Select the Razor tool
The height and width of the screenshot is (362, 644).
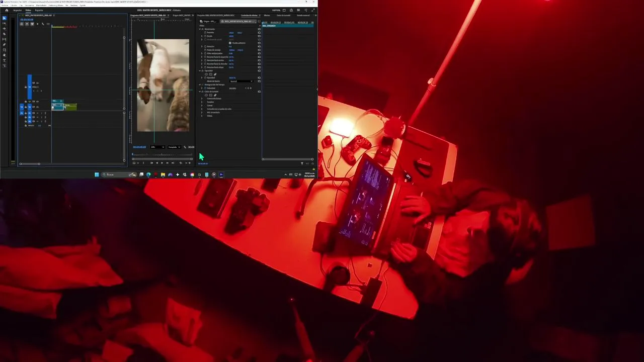coord(5,34)
